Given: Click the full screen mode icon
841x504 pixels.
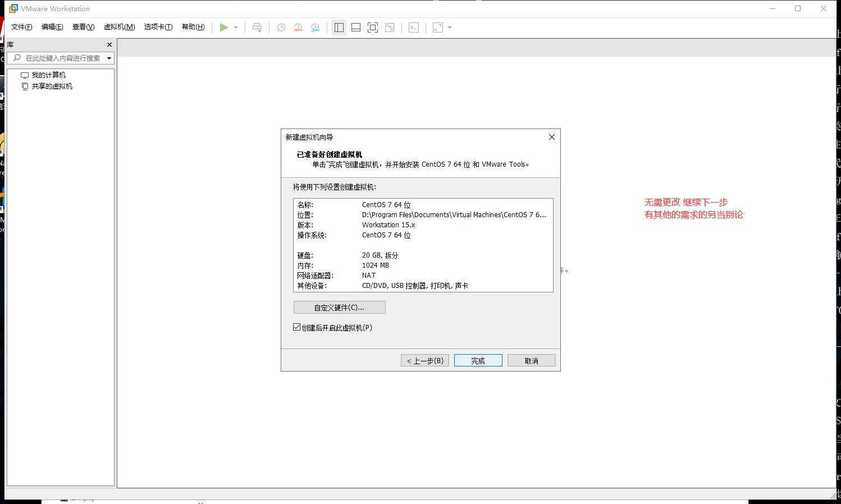Looking at the screenshot, I should (x=373, y=28).
